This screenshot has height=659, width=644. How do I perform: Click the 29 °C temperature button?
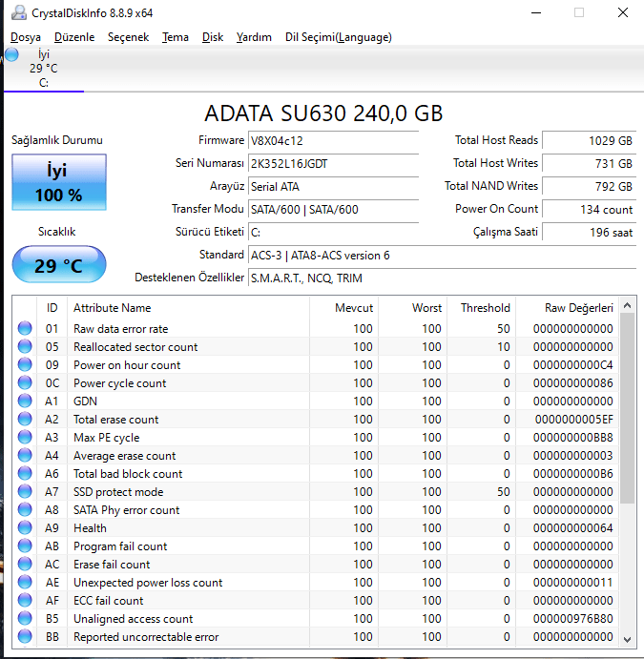pos(59,264)
